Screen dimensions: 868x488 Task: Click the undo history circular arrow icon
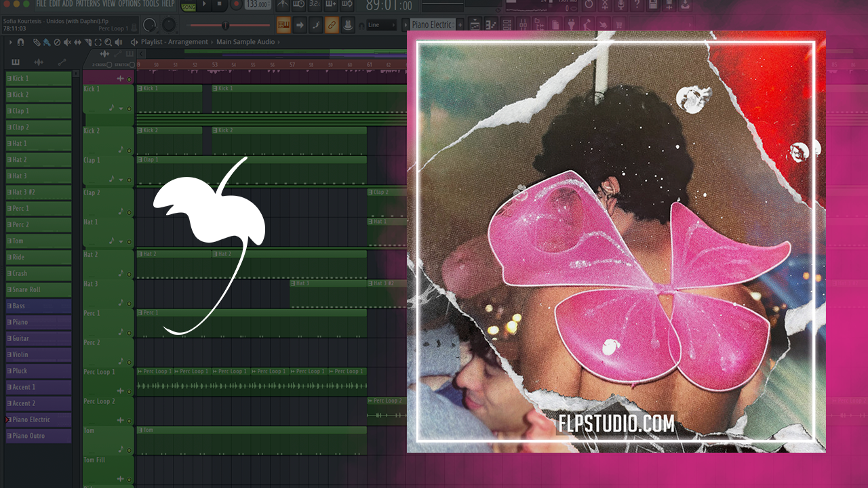pos(589,5)
